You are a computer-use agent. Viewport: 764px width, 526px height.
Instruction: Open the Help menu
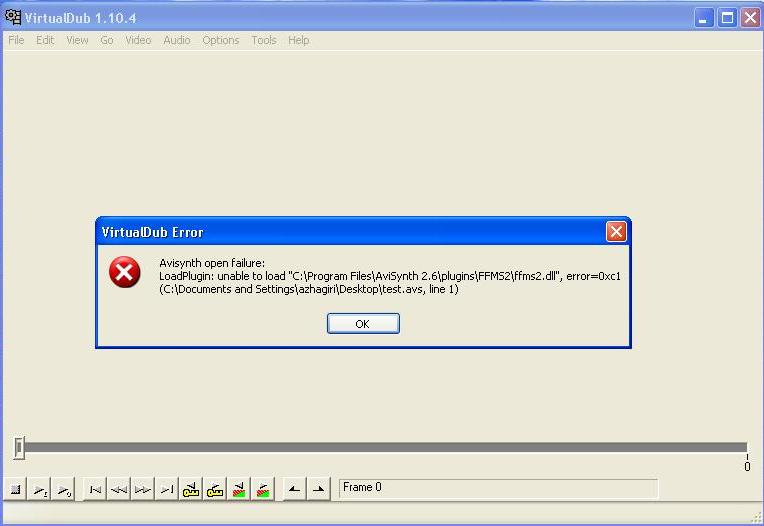tap(298, 40)
